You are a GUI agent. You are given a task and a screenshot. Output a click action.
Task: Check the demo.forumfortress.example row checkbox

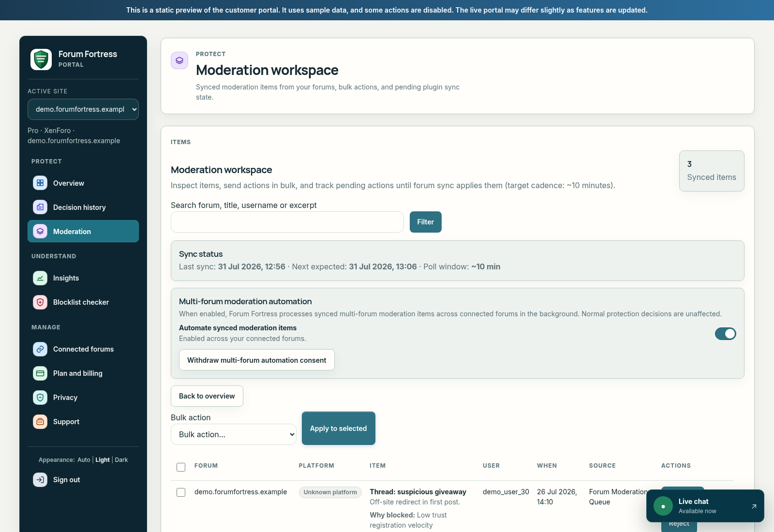[x=181, y=492]
